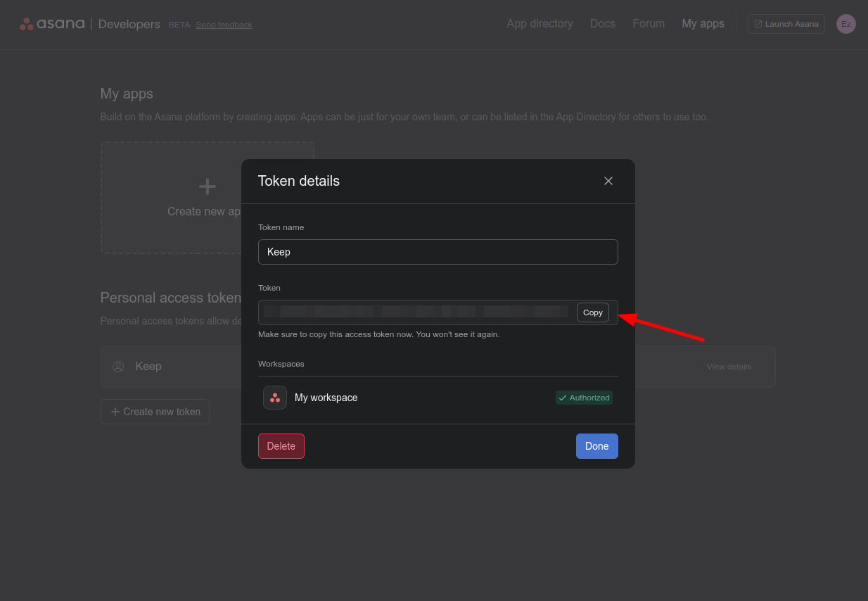Image resolution: width=868 pixels, height=601 pixels.
Task: Open the Ez user avatar menu
Action: [x=846, y=24]
